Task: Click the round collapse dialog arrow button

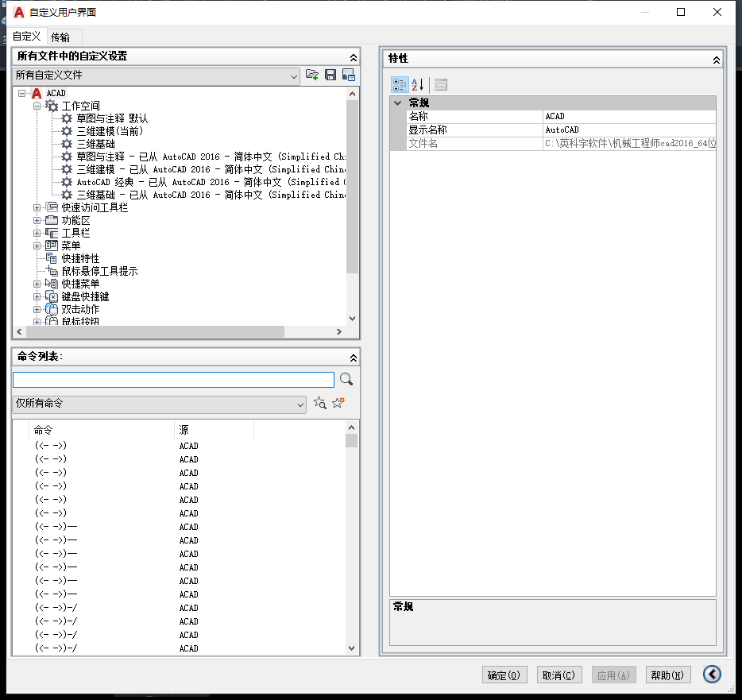Action: [712, 674]
